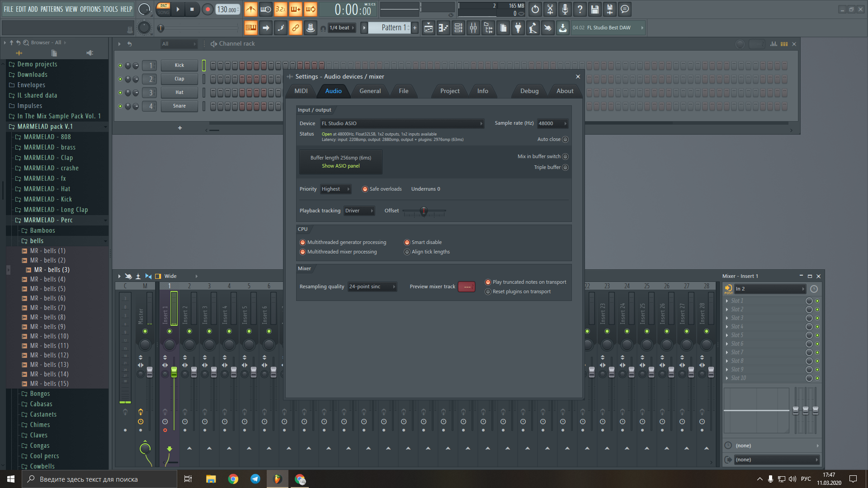Click the Clap channel button
The width and height of the screenshot is (868, 488).
[179, 79]
